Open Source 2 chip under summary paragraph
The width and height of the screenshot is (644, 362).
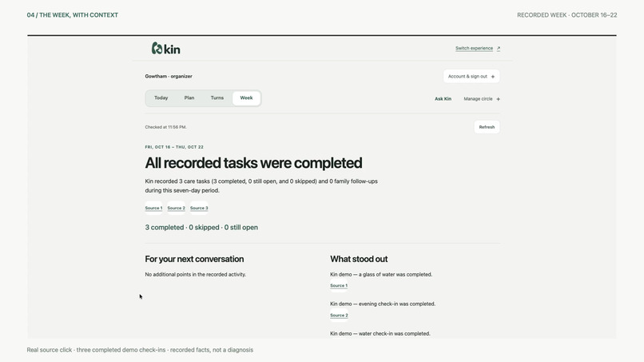(x=177, y=208)
